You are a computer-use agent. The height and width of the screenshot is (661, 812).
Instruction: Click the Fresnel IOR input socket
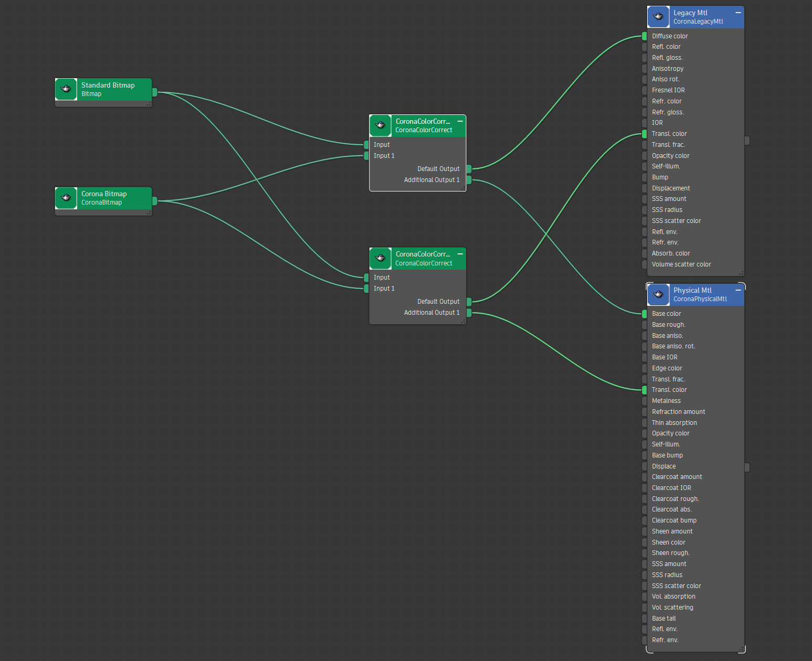645,90
